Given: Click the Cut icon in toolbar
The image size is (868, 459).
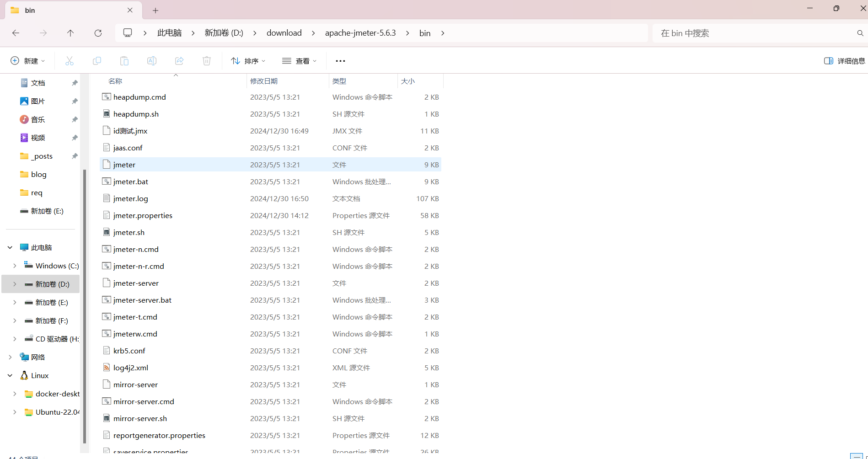Looking at the screenshot, I should (70, 61).
